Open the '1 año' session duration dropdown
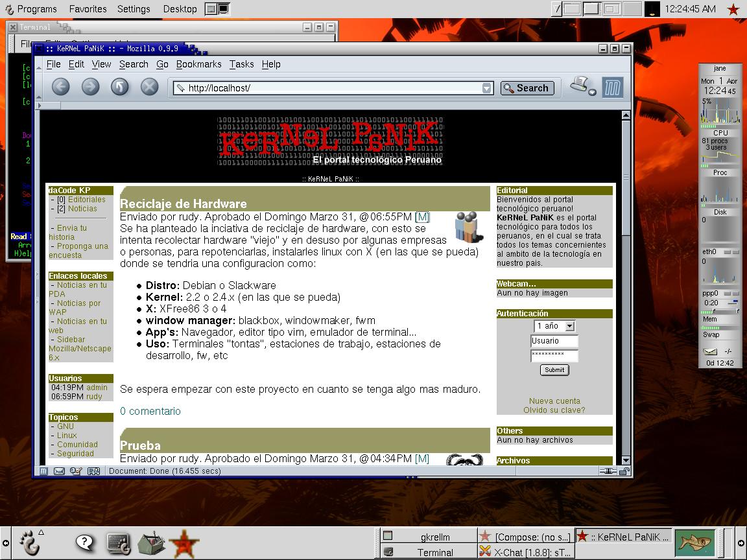The height and width of the screenshot is (560, 747). tap(554, 326)
